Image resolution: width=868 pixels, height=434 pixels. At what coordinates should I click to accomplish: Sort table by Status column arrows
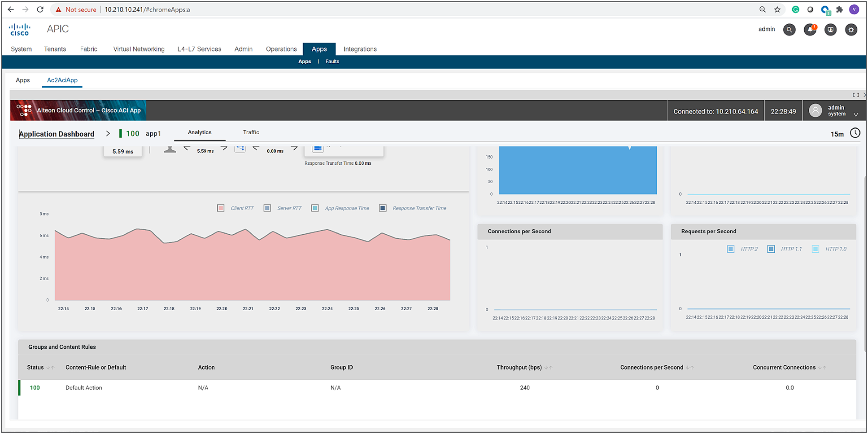50,368
